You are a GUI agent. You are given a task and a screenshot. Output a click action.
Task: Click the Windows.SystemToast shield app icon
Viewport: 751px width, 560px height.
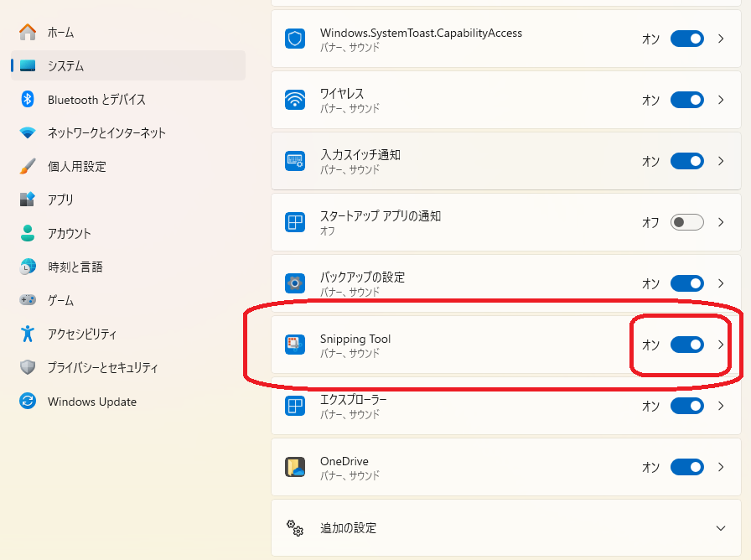tap(295, 39)
